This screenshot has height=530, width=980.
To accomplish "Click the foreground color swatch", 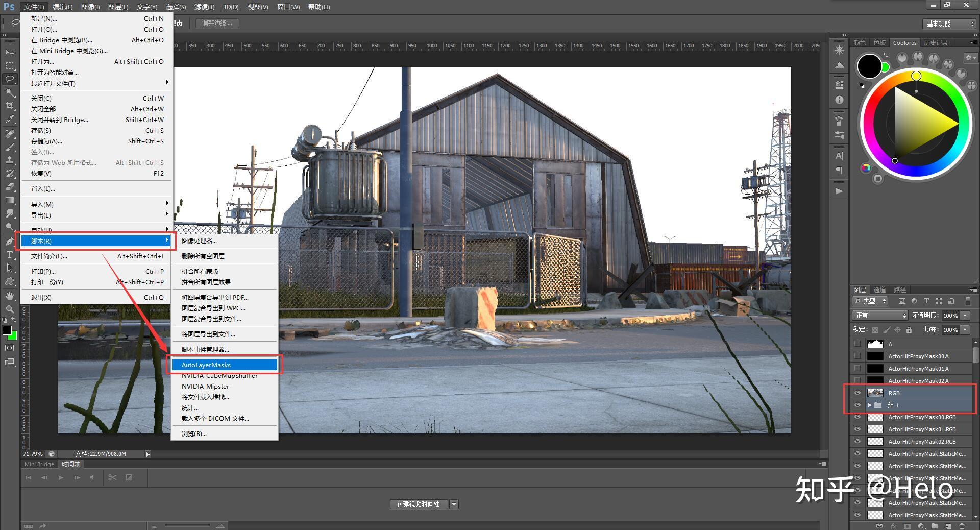I will pyautogui.click(x=7, y=329).
